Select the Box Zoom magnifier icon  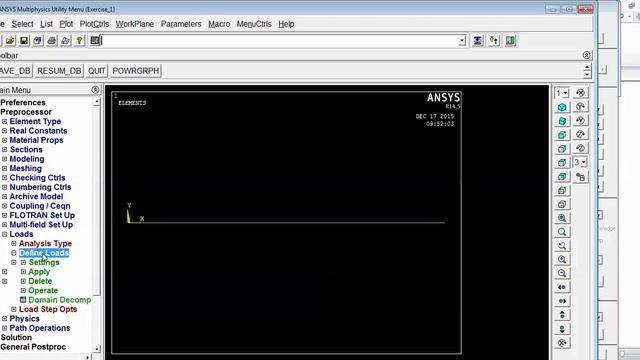point(562,232)
